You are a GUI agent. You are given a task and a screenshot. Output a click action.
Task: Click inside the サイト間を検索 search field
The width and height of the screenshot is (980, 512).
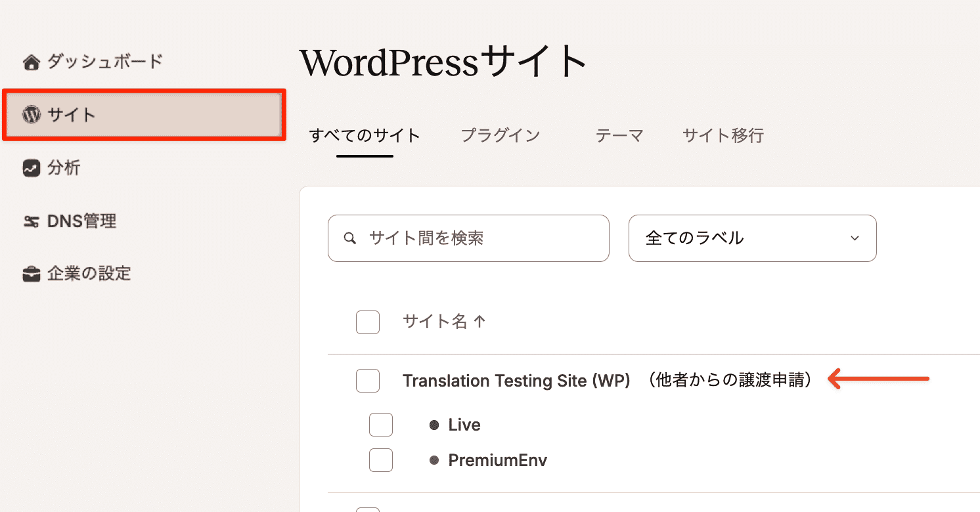(x=468, y=238)
